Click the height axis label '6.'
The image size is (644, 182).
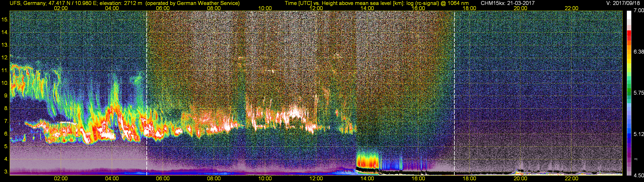tap(6, 134)
